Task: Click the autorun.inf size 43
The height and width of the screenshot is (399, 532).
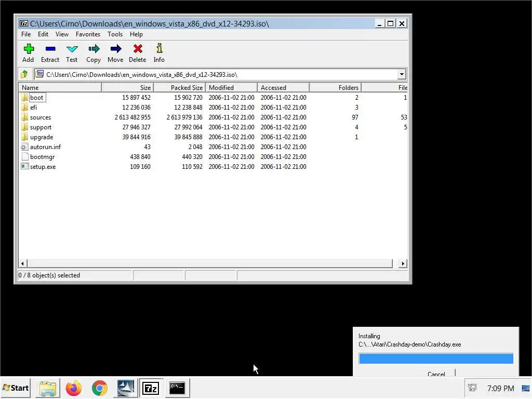Action: 147,147
